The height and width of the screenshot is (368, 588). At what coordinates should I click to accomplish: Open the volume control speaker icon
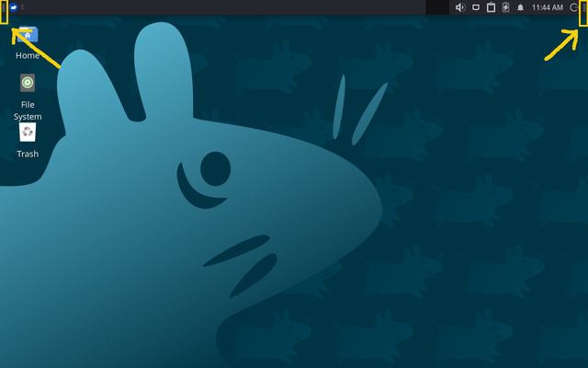point(460,7)
